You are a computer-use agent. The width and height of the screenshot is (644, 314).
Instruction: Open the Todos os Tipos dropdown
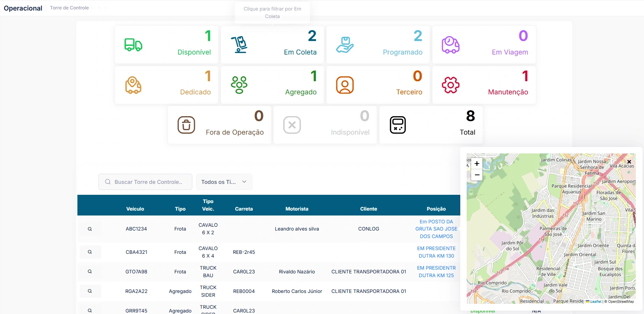(224, 182)
